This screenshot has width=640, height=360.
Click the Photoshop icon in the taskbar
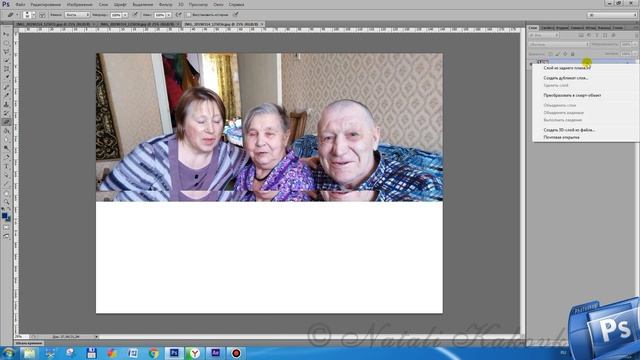174,353
